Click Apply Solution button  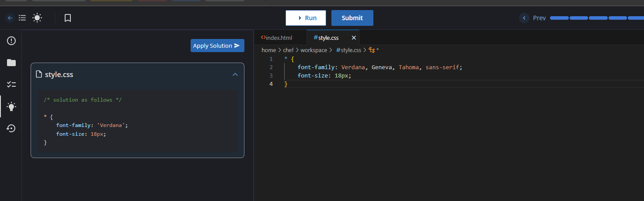pos(217,46)
